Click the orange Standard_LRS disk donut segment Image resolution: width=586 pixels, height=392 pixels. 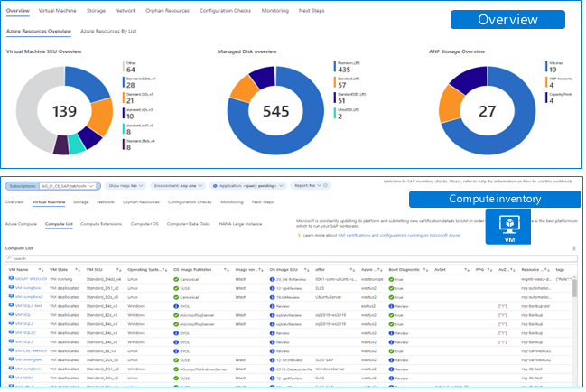tap(245, 89)
